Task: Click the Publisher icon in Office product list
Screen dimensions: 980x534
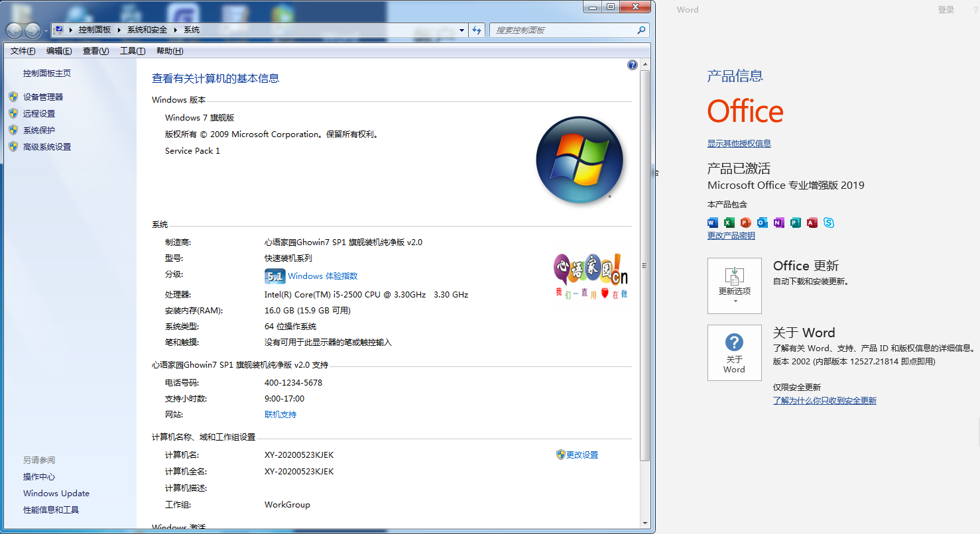Action: pyautogui.click(x=796, y=223)
